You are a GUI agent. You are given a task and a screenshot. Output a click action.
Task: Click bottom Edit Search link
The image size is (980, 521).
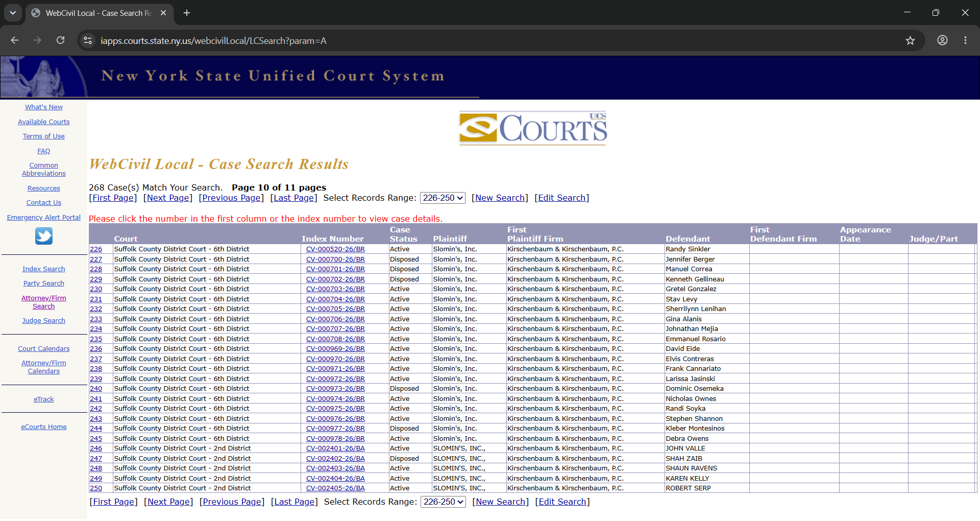(562, 502)
